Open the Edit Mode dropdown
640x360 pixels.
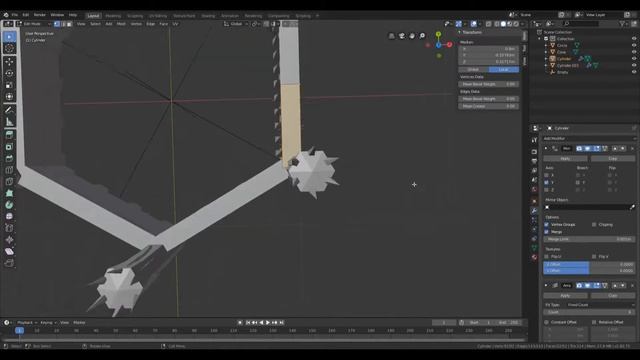[34, 24]
